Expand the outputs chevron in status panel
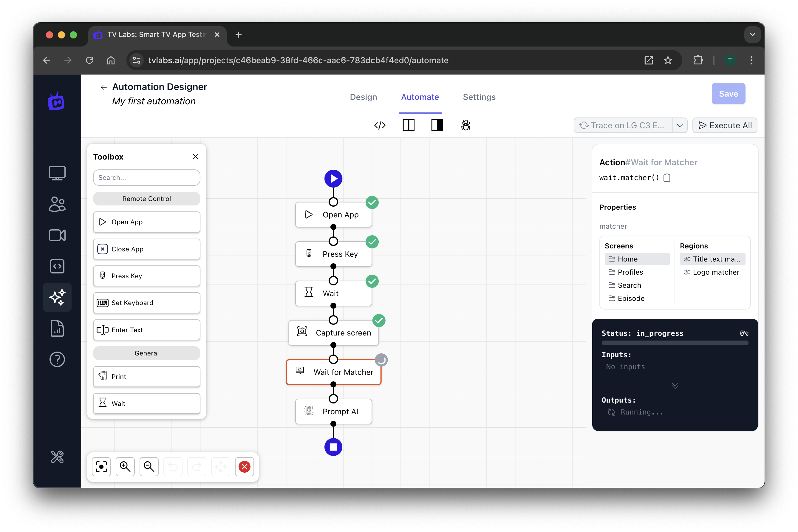This screenshot has width=798, height=532. (675, 385)
